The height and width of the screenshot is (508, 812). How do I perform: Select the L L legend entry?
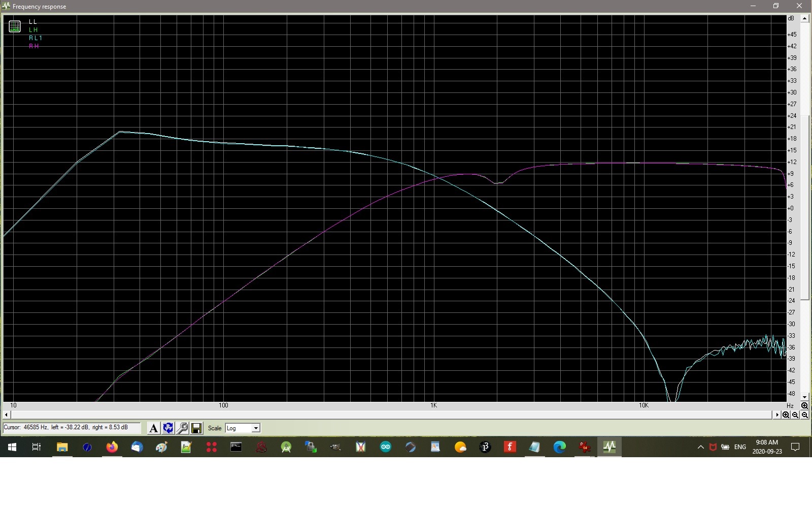click(33, 22)
